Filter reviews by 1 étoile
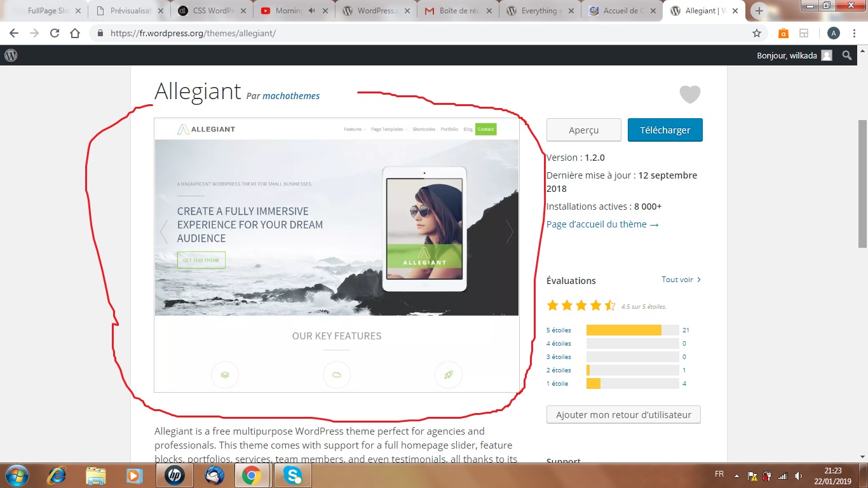Image resolution: width=868 pixels, height=488 pixels. click(x=557, y=384)
